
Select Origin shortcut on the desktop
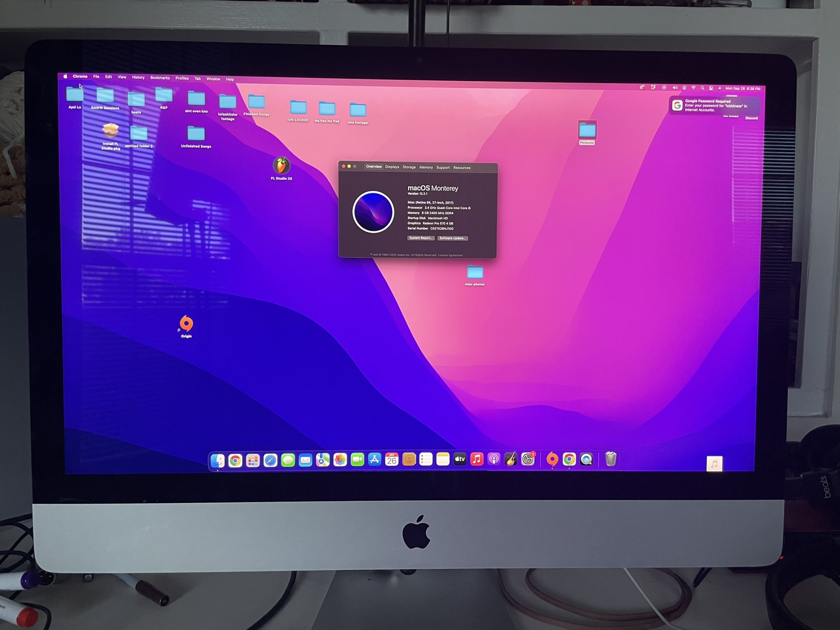point(186,327)
